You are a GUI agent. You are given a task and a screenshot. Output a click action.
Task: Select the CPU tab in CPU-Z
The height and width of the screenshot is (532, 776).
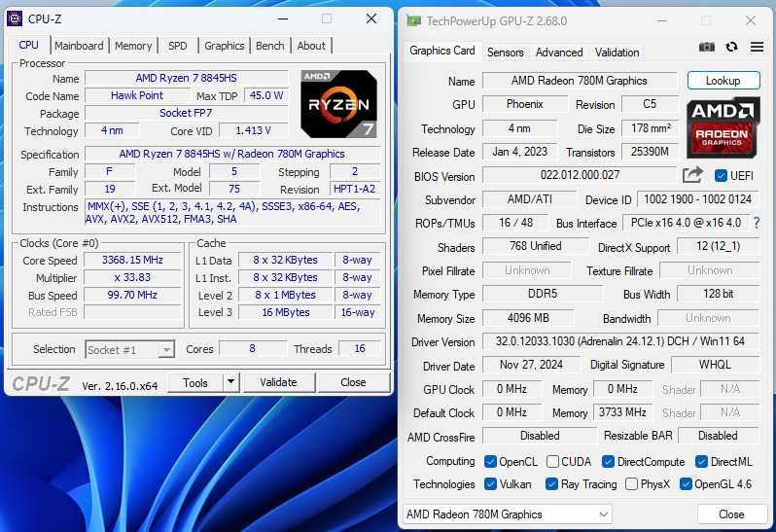(29, 45)
